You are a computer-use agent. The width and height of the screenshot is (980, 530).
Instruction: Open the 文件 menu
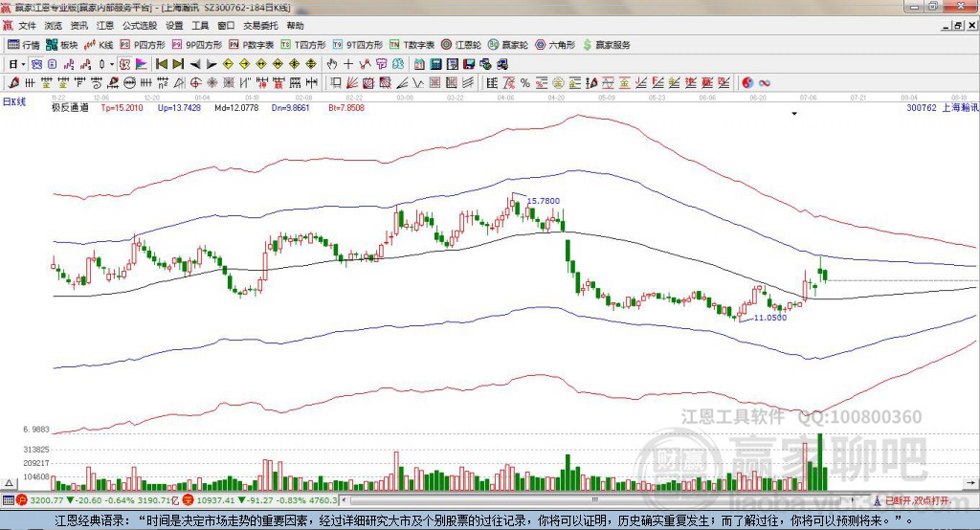pos(27,26)
